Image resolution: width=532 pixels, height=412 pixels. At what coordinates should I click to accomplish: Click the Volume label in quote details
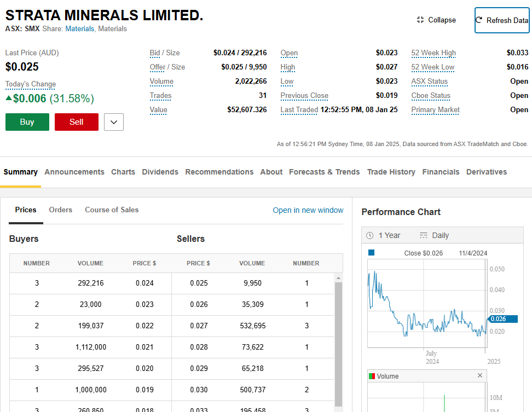(x=161, y=82)
